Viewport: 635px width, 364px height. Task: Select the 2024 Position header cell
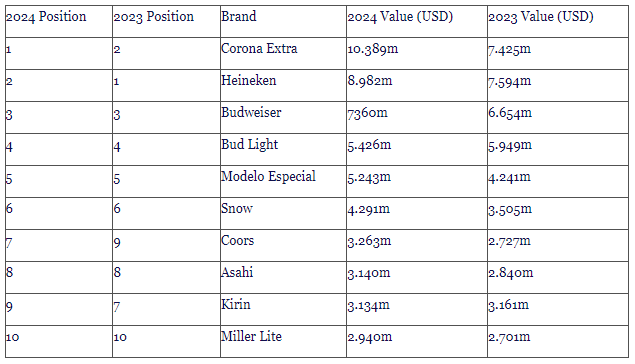[59, 21]
